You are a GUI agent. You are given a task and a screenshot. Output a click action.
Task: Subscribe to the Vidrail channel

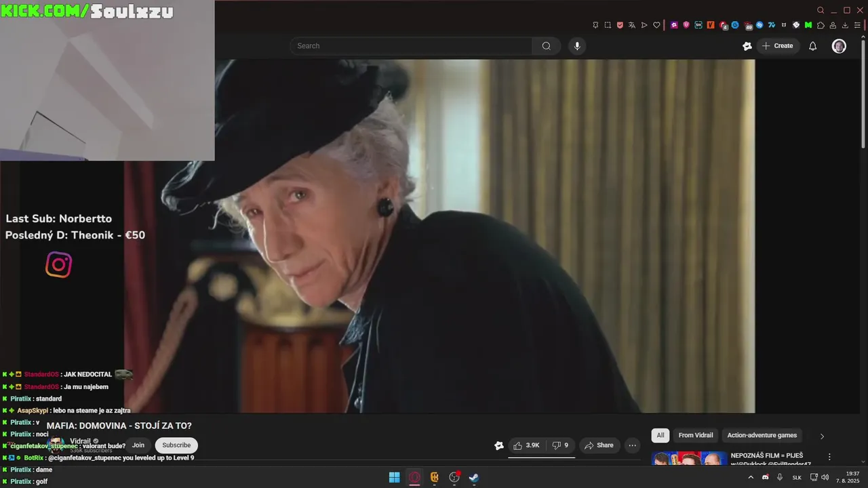(176, 445)
